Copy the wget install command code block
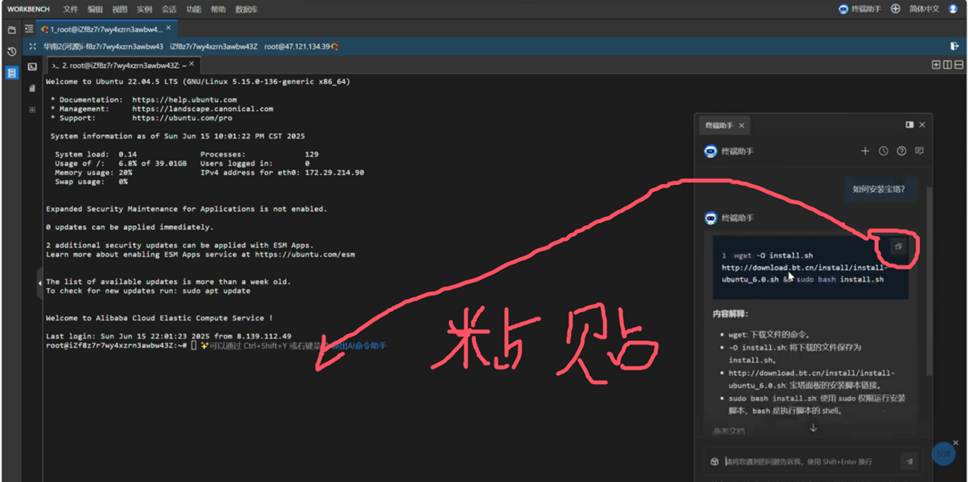The width and height of the screenshot is (968, 482). click(897, 247)
